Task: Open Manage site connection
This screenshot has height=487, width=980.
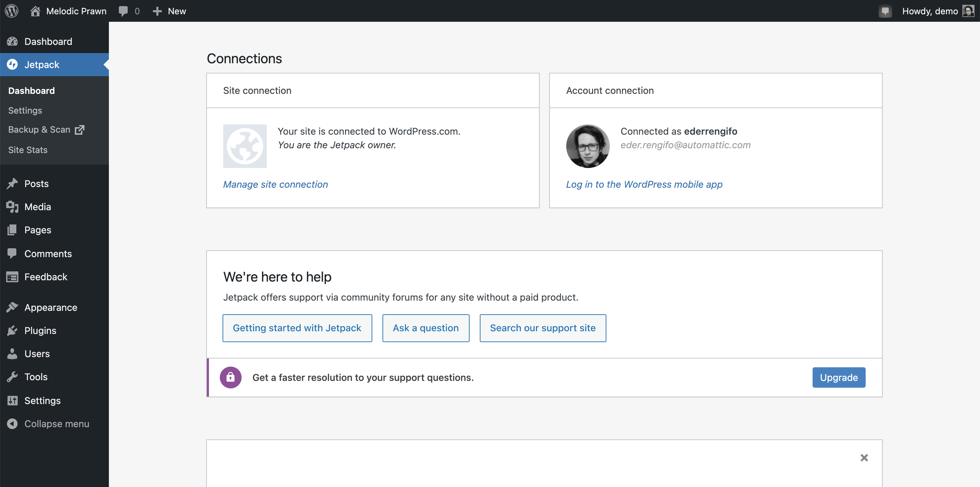Action: click(275, 184)
